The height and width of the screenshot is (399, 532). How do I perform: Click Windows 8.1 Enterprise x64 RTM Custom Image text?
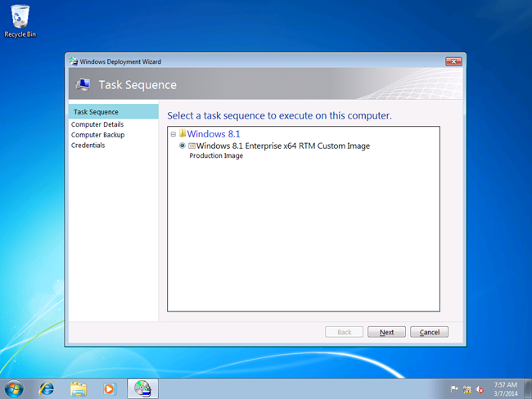283,146
